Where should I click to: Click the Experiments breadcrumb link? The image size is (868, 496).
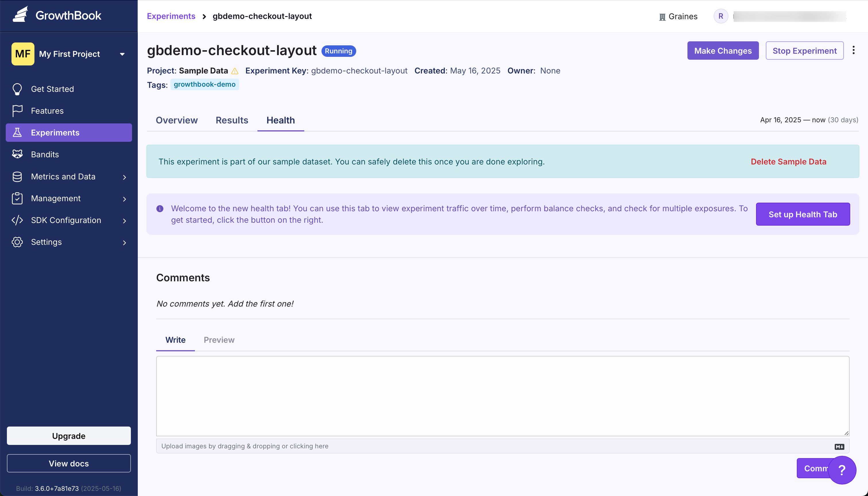171,16
